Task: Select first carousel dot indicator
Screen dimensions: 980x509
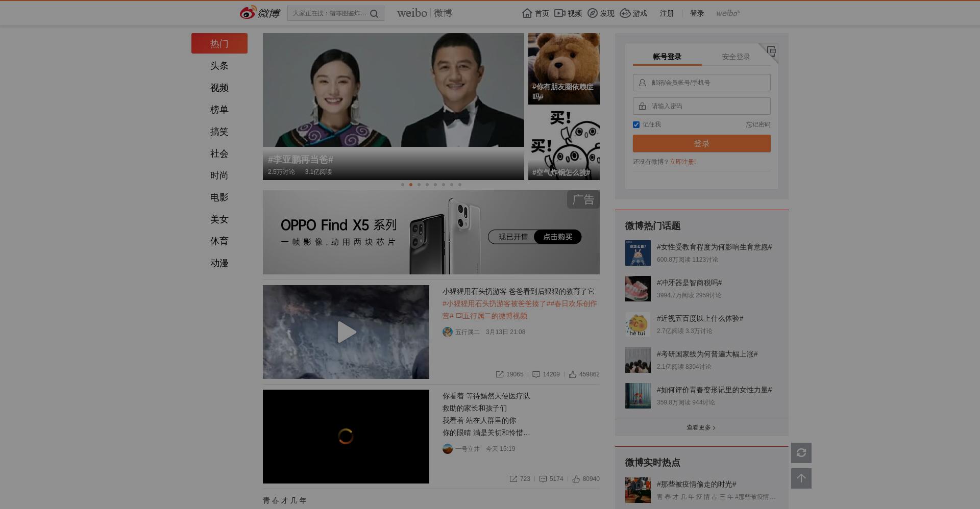Action: 403,185
